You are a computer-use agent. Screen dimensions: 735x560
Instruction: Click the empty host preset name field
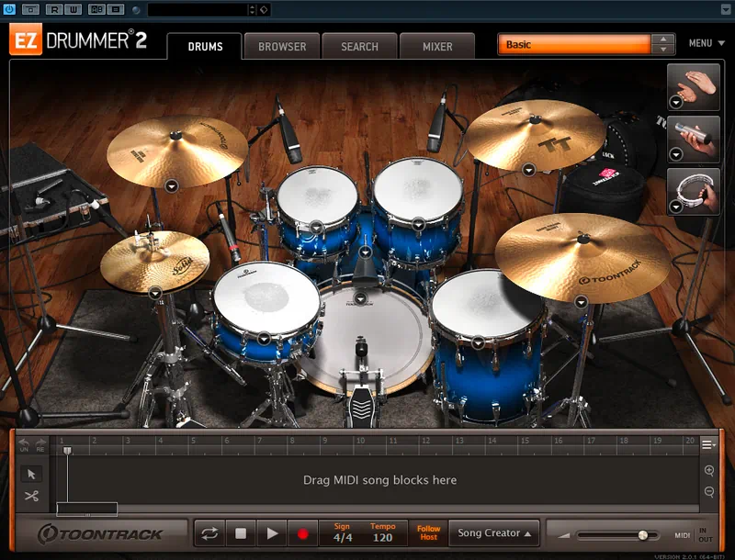198,9
